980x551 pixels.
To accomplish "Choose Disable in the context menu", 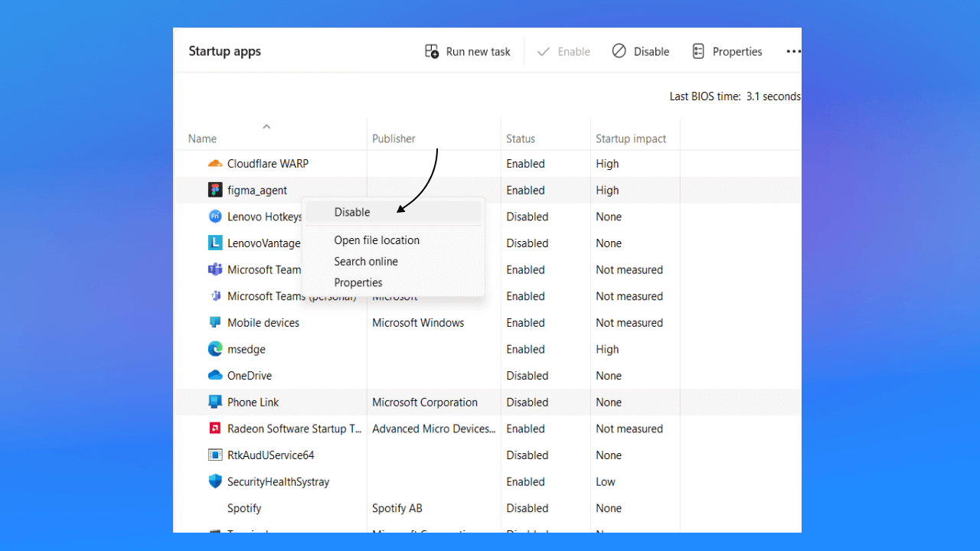I will click(x=394, y=212).
